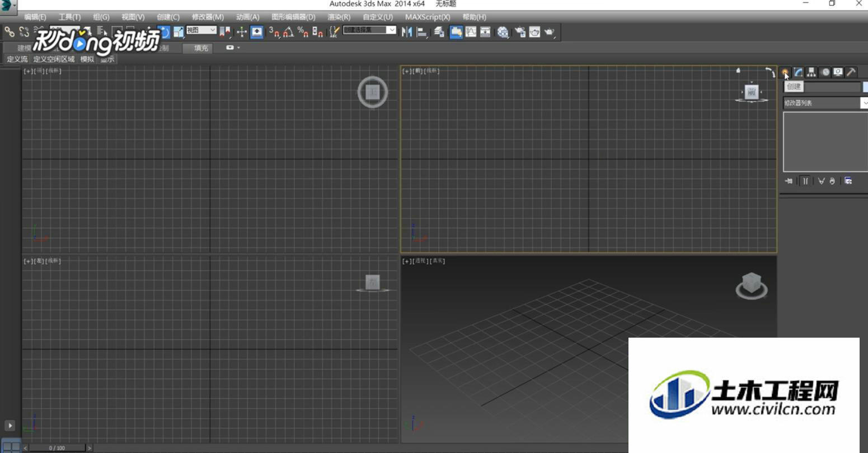Expand the viewport layout tabs arrow
Screen dimensions: 868x453
coord(10,426)
